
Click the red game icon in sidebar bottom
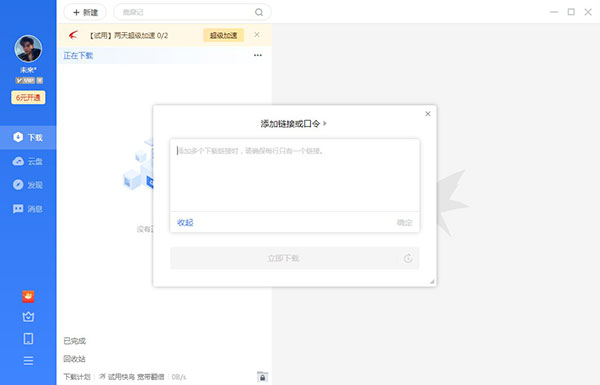pyautogui.click(x=28, y=296)
